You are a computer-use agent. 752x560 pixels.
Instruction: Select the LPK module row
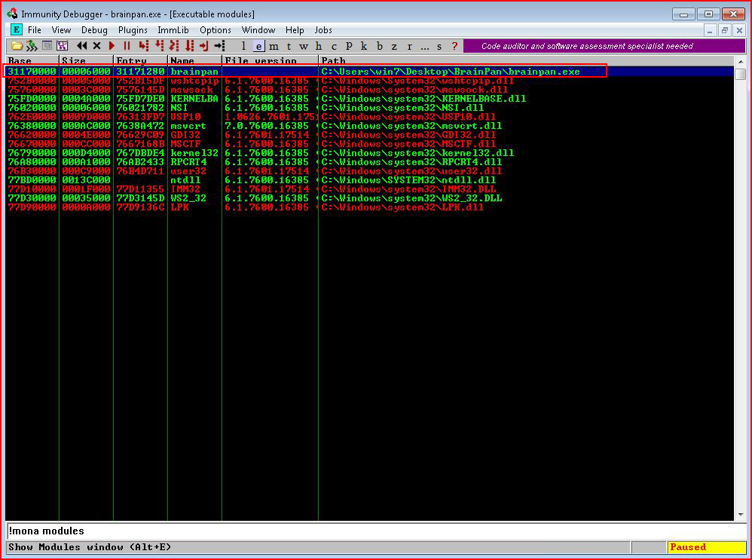click(370, 207)
